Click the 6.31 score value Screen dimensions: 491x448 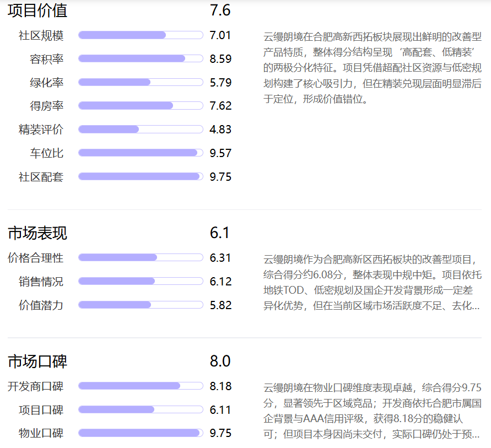(220, 258)
